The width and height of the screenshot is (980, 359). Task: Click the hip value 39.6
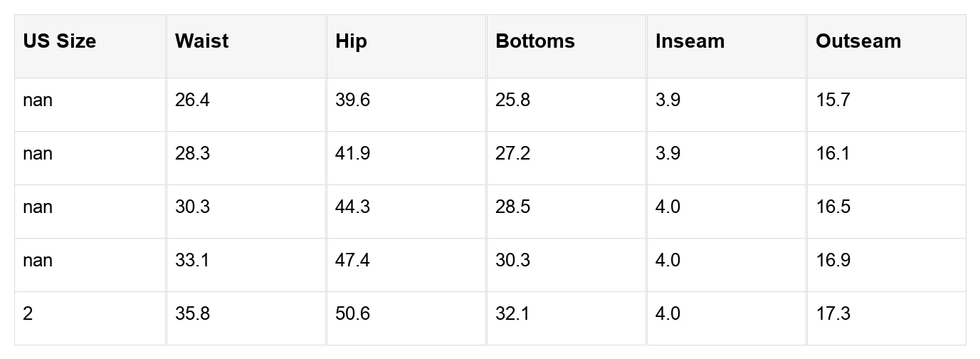click(x=352, y=100)
